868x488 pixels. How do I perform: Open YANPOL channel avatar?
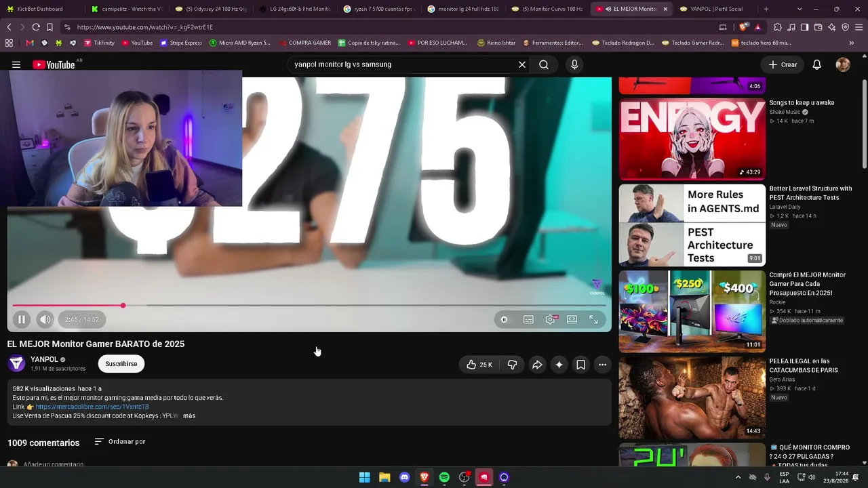(x=16, y=363)
